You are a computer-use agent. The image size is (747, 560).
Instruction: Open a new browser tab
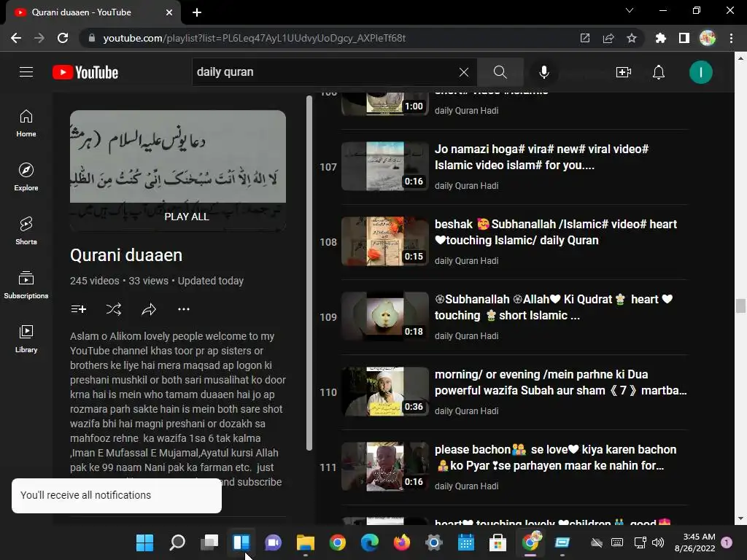[x=197, y=12]
